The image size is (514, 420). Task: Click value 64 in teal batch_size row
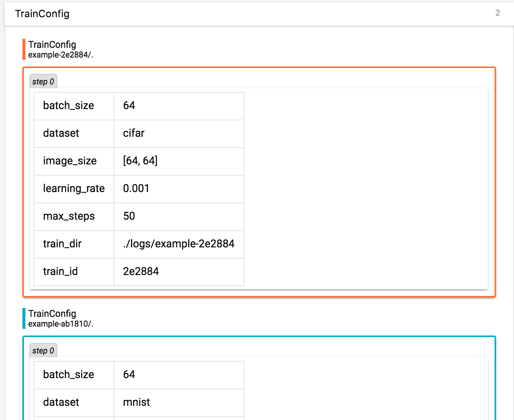(x=129, y=374)
